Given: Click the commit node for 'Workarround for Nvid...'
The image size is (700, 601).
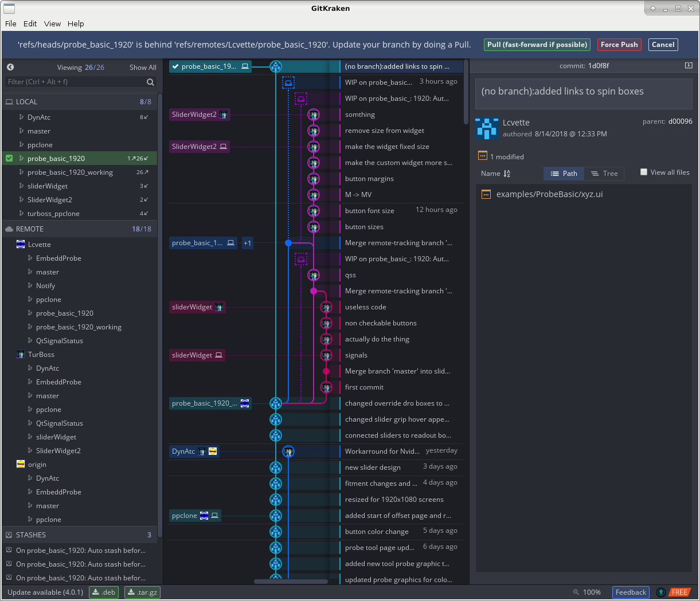Looking at the screenshot, I should (x=288, y=451).
